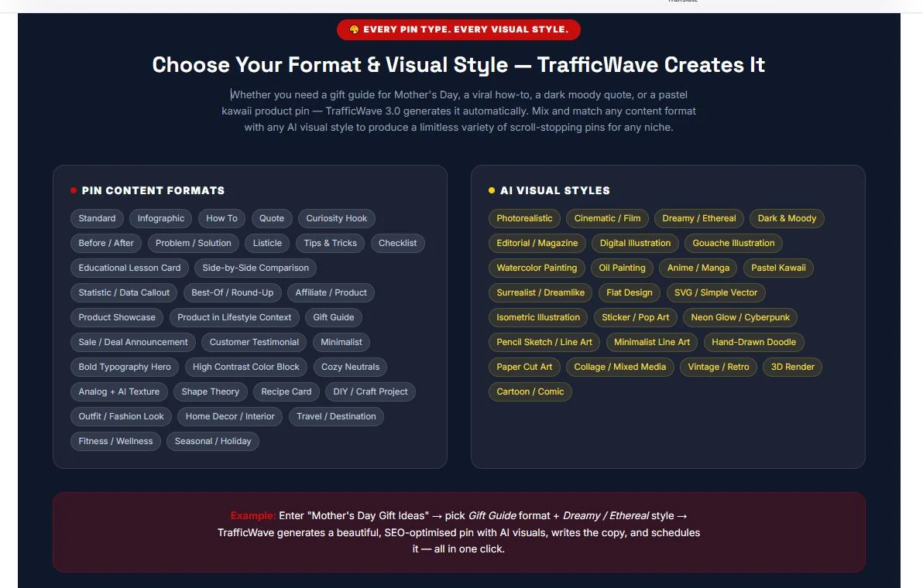
Task: Select the Customer Testimonial chip
Action: coord(254,342)
